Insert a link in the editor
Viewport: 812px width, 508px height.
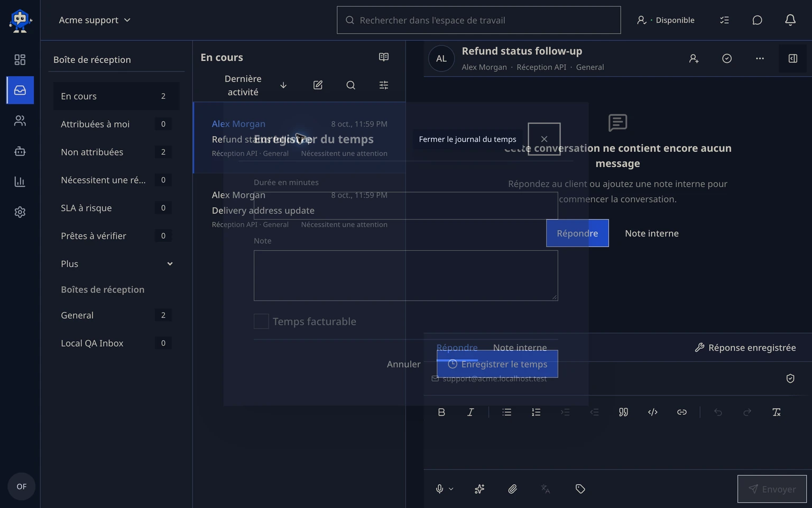click(x=682, y=412)
